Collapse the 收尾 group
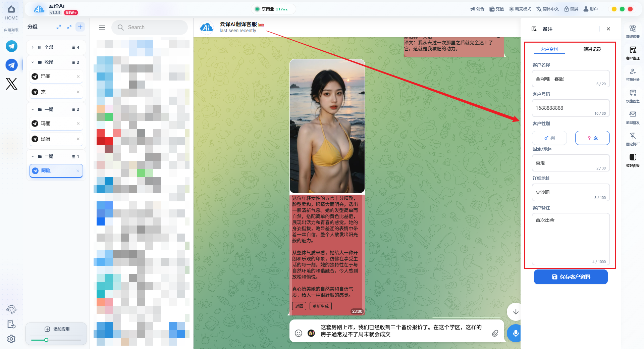Image resolution: width=644 pixels, height=349 pixels. pos(33,62)
